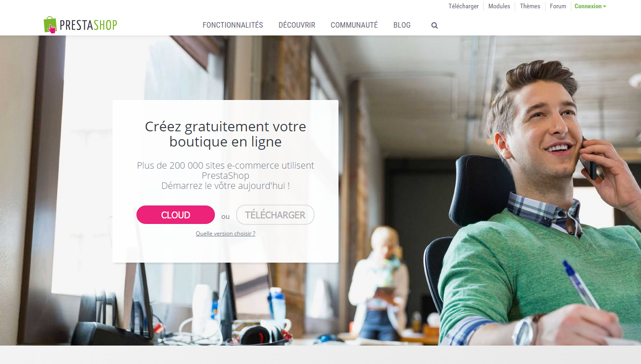Click the grey strip below the hero image
The image size is (641, 364).
tap(320, 355)
